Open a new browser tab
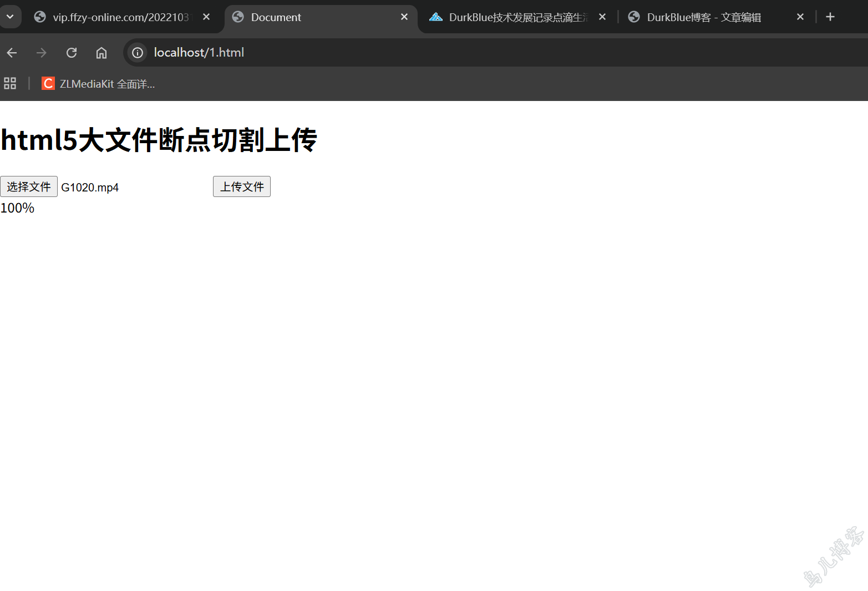Viewport: 868px width, 591px height. (x=830, y=17)
